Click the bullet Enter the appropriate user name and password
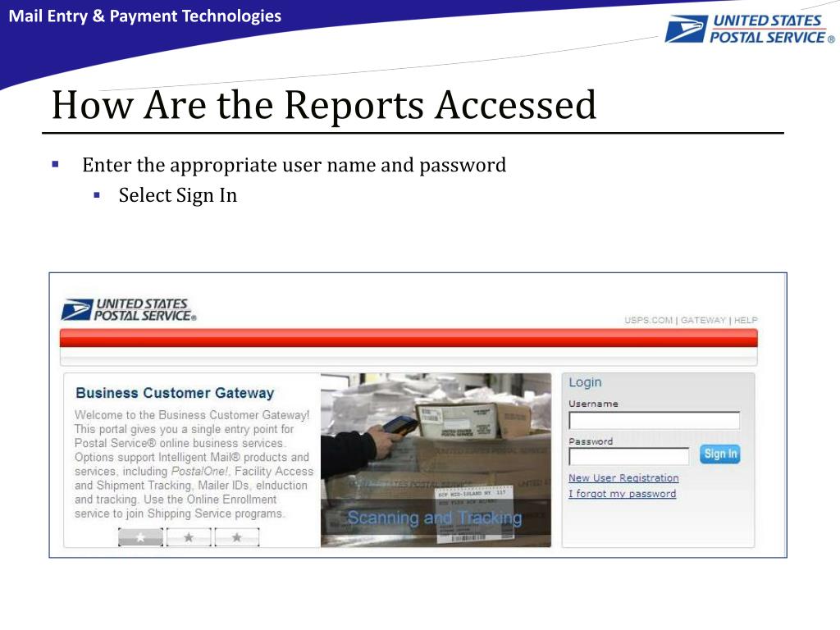 click(294, 165)
